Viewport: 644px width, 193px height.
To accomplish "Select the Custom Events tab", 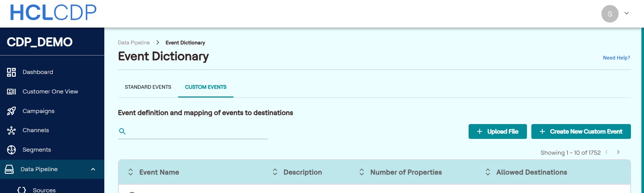I will pyautogui.click(x=206, y=87).
